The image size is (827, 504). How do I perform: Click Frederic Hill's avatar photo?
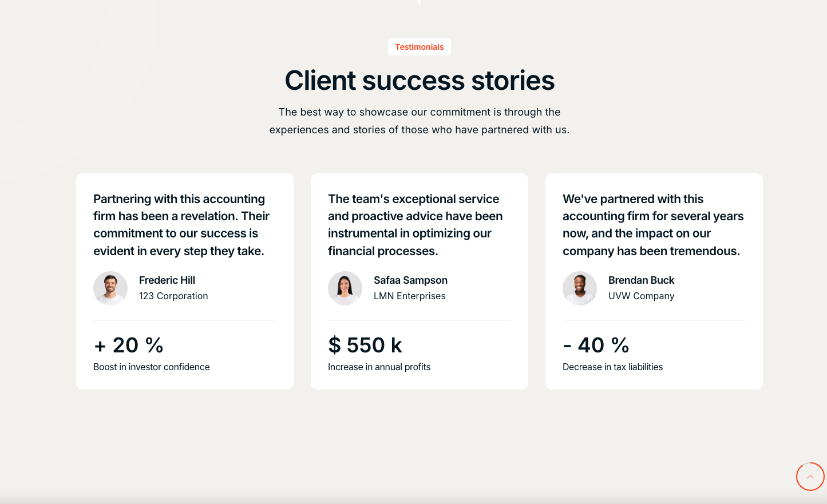click(110, 288)
